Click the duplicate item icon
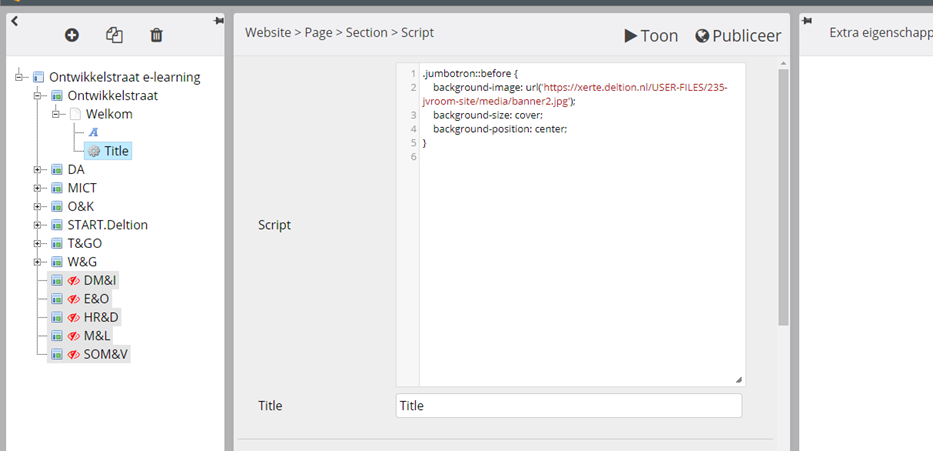933x451 pixels. coord(114,36)
